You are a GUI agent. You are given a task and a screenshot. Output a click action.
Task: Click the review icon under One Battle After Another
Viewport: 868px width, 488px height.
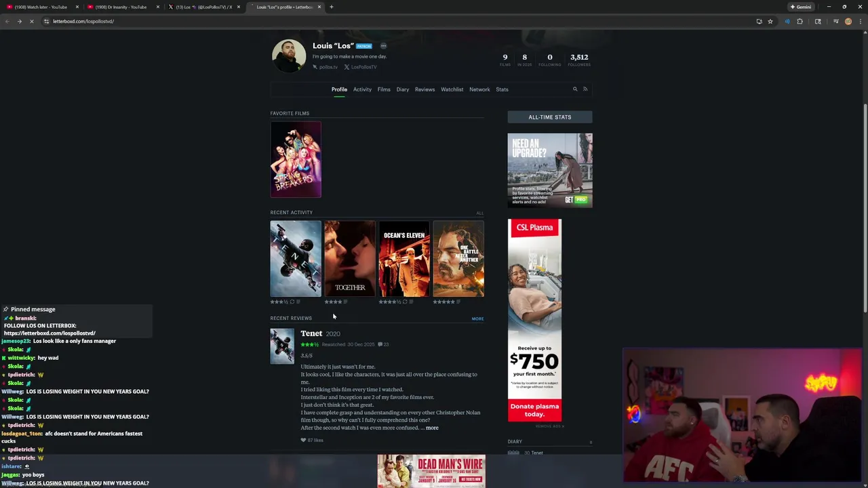pyautogui.click(x=458, y=302)
